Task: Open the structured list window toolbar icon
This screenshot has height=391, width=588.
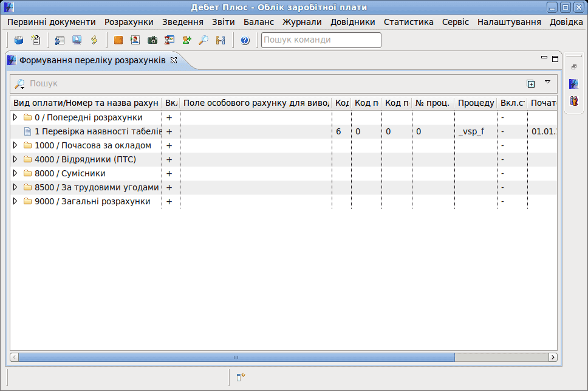Action: pyautogui.click(x=60, y=40)
